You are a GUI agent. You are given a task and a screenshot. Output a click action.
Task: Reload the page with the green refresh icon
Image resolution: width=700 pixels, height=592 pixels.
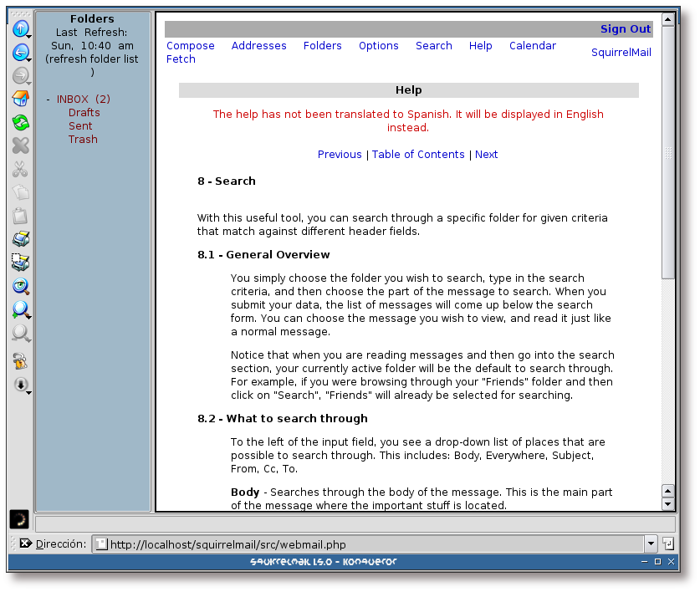click(x=20, y=123)
